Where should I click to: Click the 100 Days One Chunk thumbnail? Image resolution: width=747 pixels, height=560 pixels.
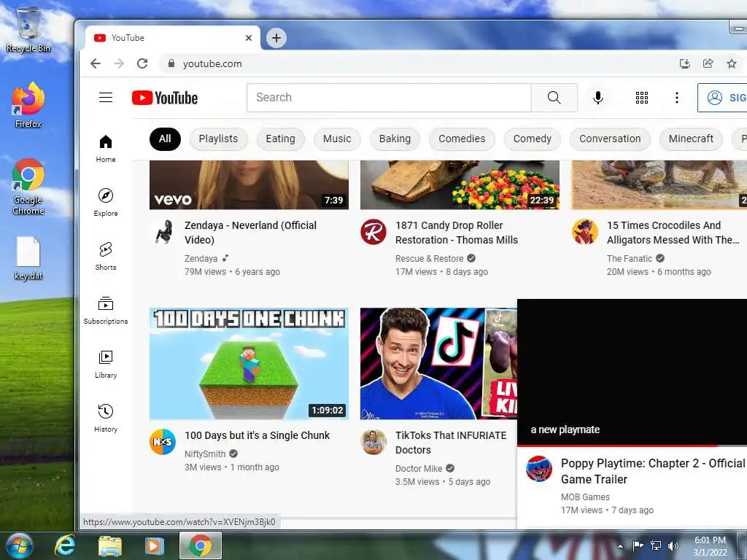[249, 364]
